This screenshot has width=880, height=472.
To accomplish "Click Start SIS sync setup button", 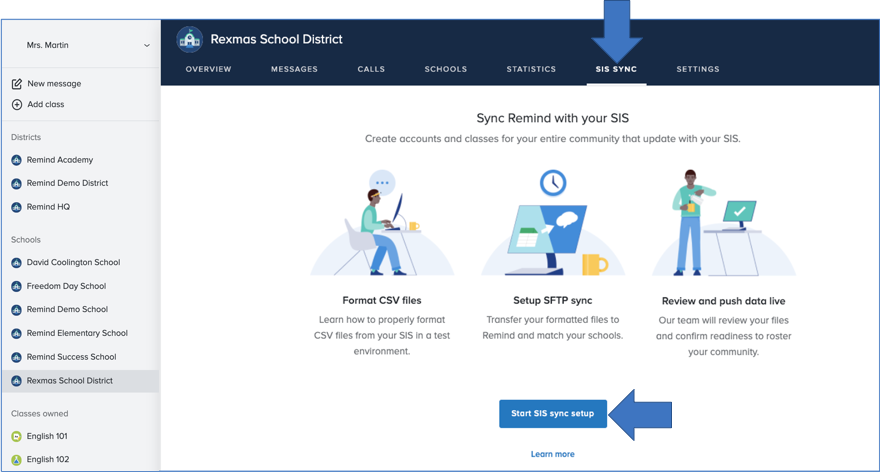I will pos(553,414).
